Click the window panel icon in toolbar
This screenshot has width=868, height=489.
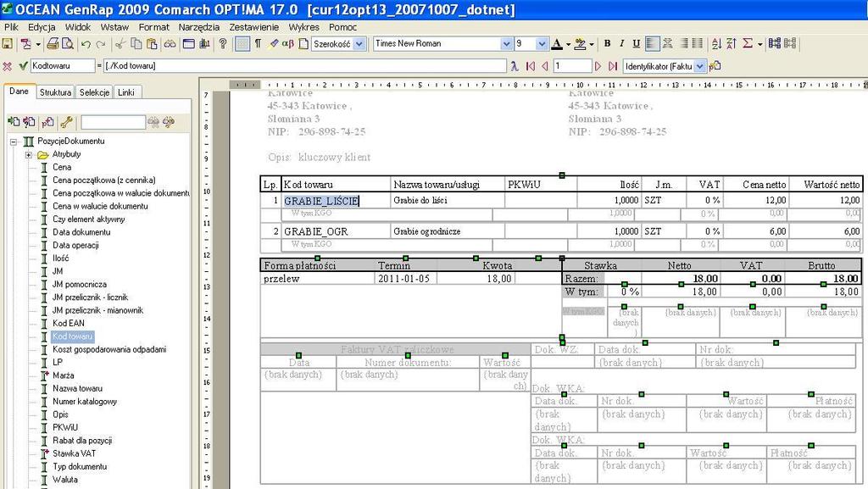(x=189, y=44)
